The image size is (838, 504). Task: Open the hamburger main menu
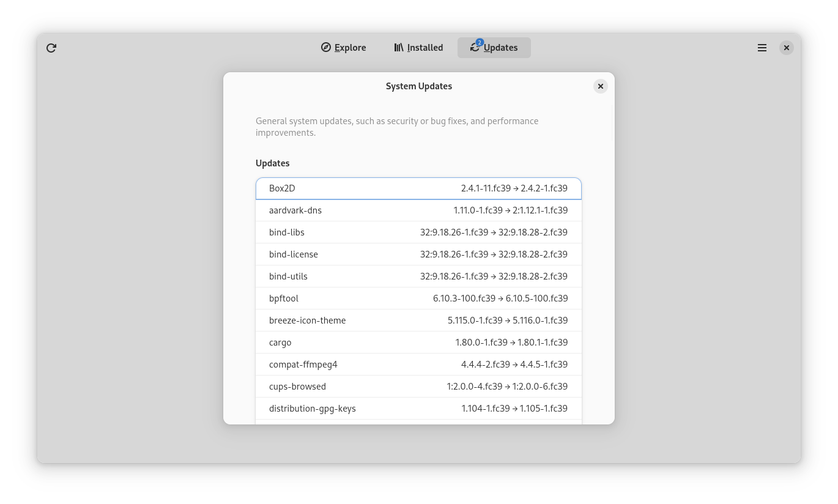pyautogui.click(x=762, y=48)
